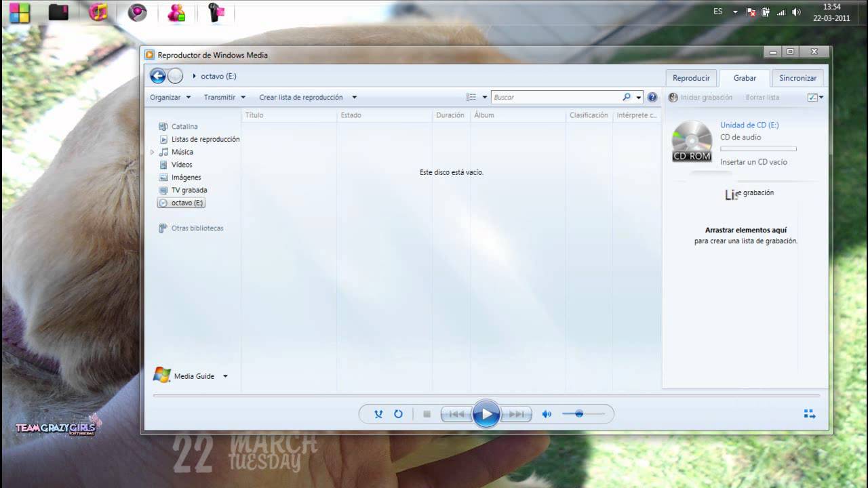
Task: Open the Help question mark icon
Action: (x=652, y=97)
